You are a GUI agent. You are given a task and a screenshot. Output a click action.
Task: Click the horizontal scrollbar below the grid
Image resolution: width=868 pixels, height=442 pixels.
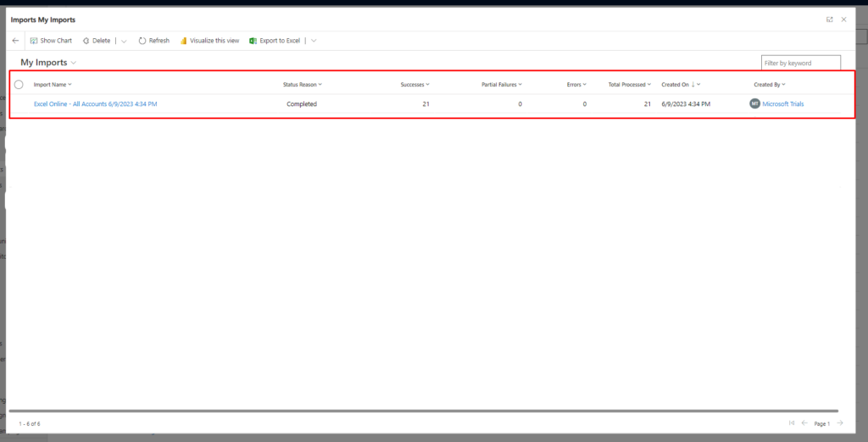[424, 411]
